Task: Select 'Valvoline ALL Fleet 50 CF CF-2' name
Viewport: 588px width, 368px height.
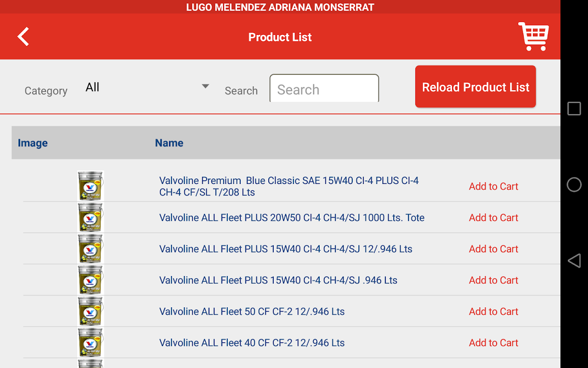Action: [252, 311]
